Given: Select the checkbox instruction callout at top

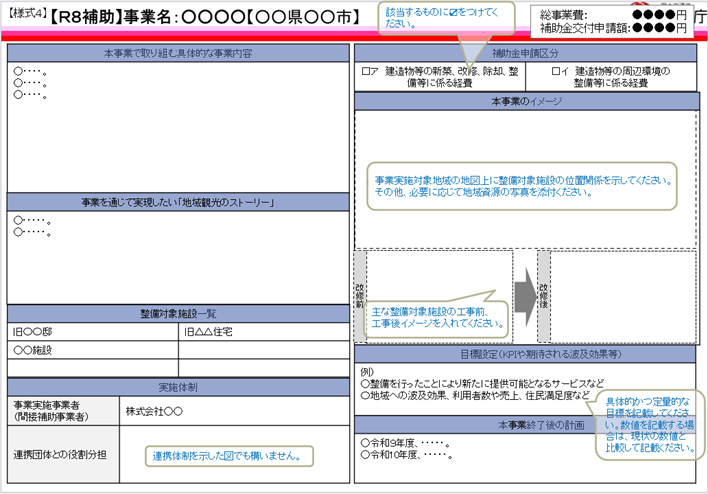Looking at the screenshot, I should 454,16.
